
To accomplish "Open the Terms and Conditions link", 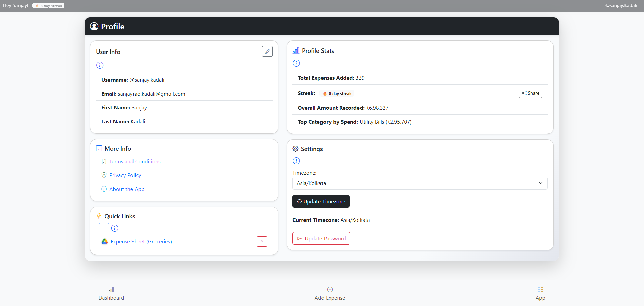I will click(135, 162).
